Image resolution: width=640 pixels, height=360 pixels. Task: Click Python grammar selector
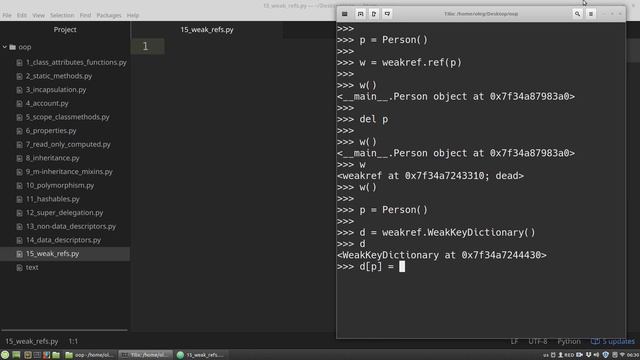tap(569, 341)
